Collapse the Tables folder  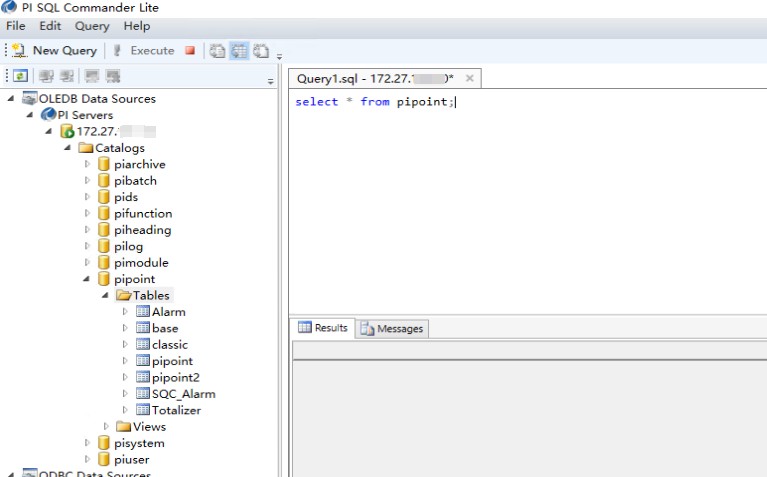(105, 295)
